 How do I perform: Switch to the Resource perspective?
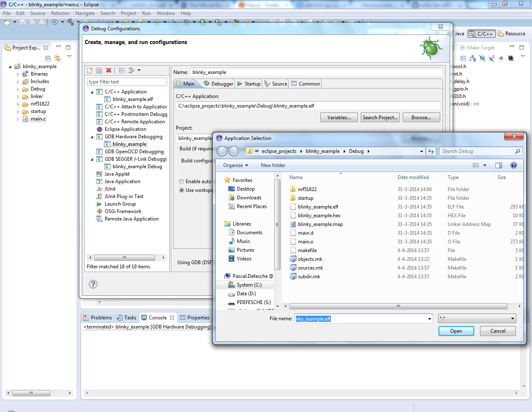(512, 34)
